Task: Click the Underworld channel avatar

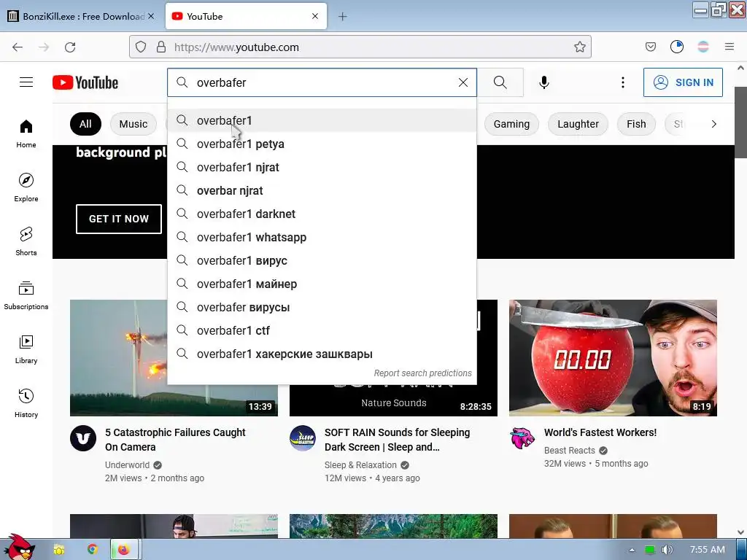Action: (x=83, y=438)
